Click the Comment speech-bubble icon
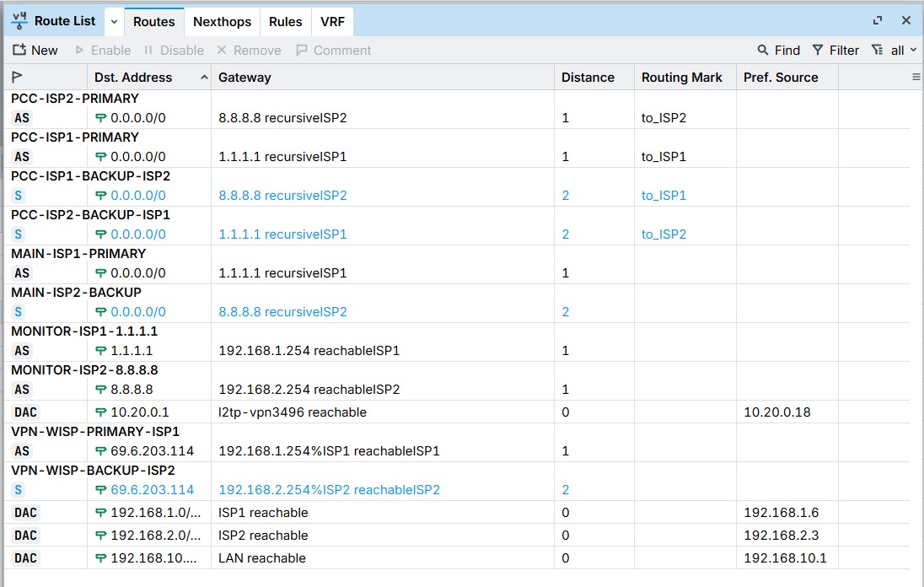The image size is (924, 587). point(302,50)
